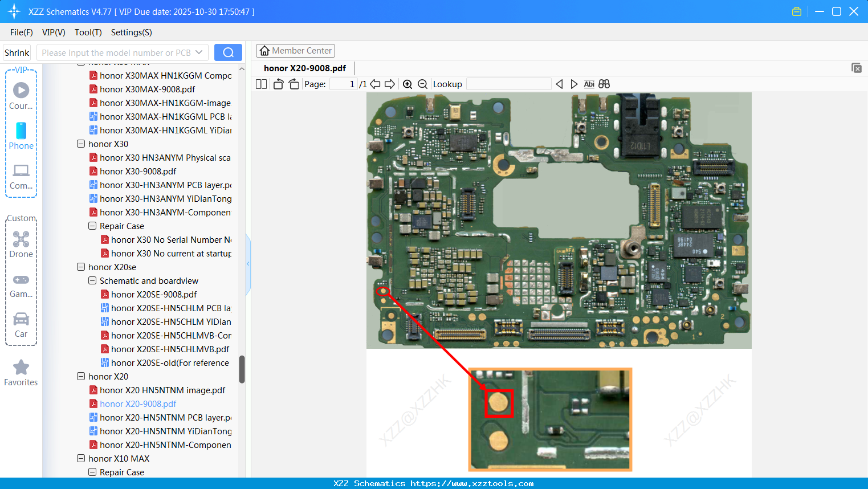868x489 pixels.
Task: Click the binoculars search icon
Action: (604, 84)
